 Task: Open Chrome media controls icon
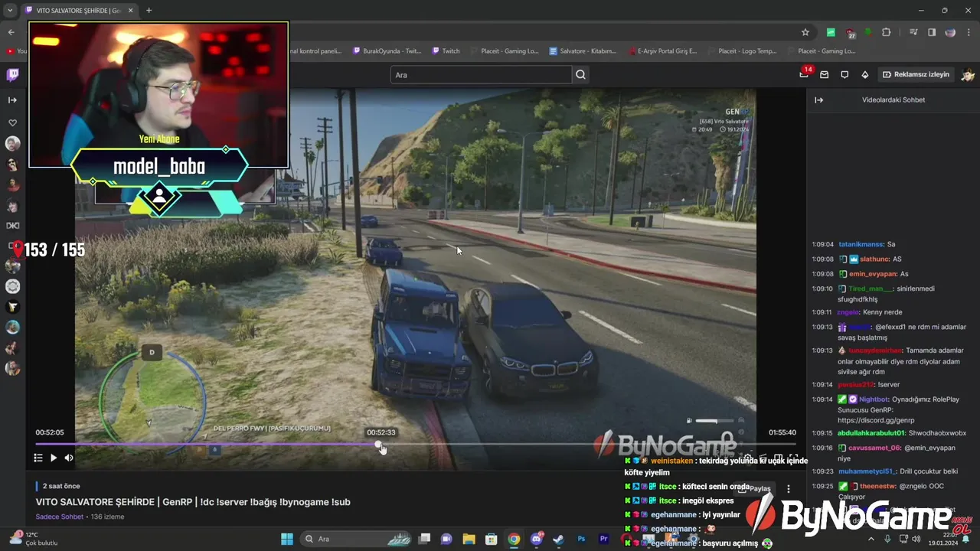pyautogui.click(x=913, y=32)
